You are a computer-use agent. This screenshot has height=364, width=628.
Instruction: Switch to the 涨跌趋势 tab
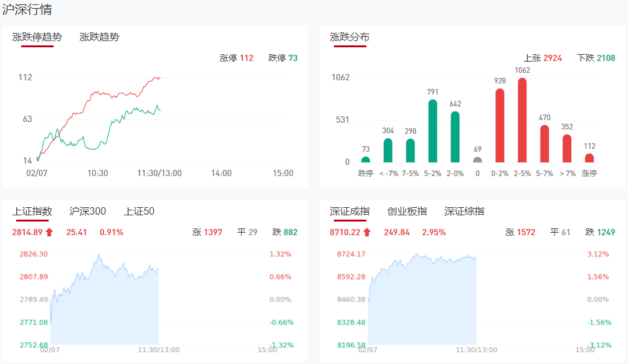[99, 37]
